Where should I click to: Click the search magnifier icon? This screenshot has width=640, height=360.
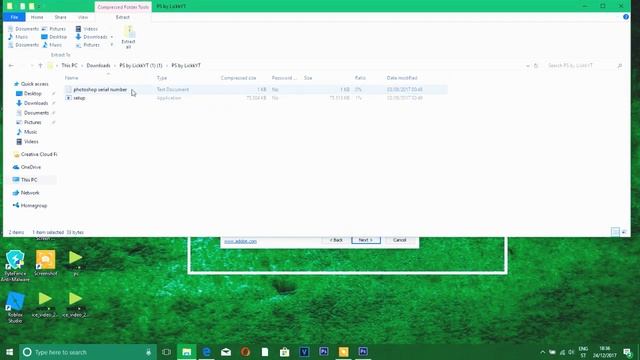(620, 66)
